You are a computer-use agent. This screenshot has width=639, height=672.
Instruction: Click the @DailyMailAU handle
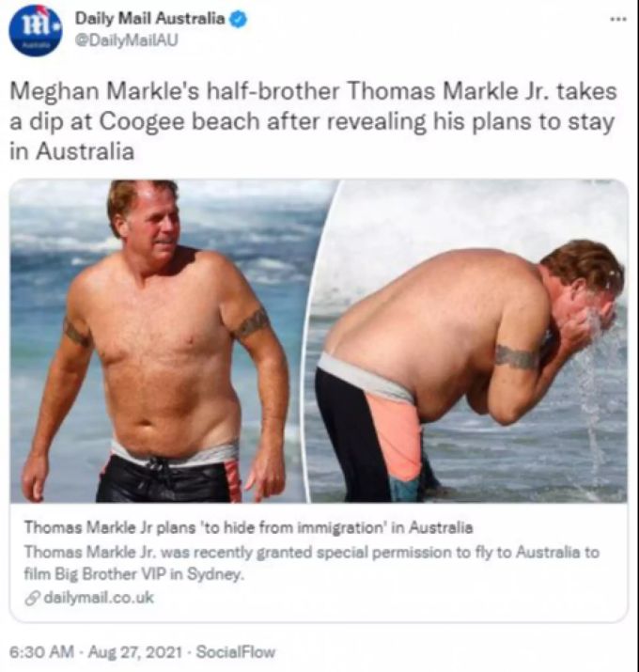pos(127,40)
